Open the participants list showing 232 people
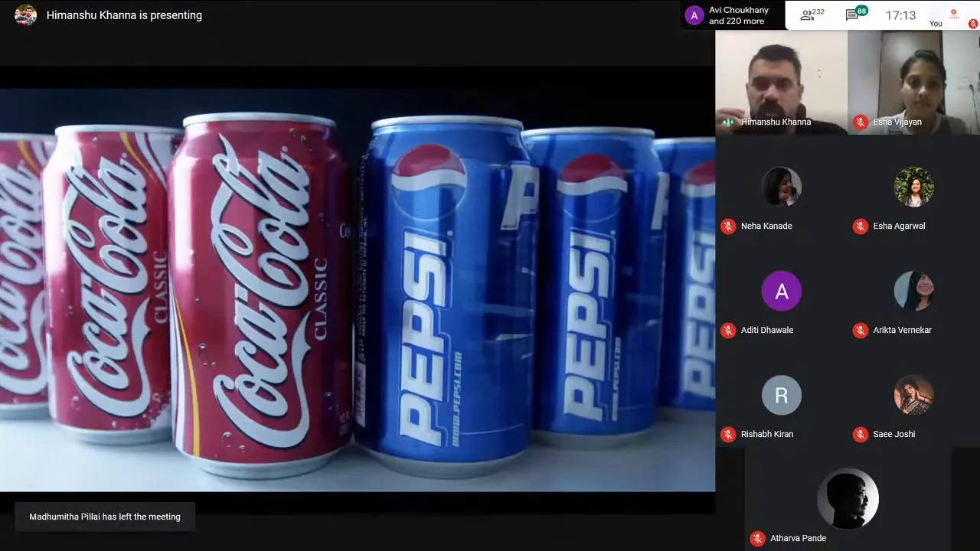The image size is (980, 551). click(812, 15)
